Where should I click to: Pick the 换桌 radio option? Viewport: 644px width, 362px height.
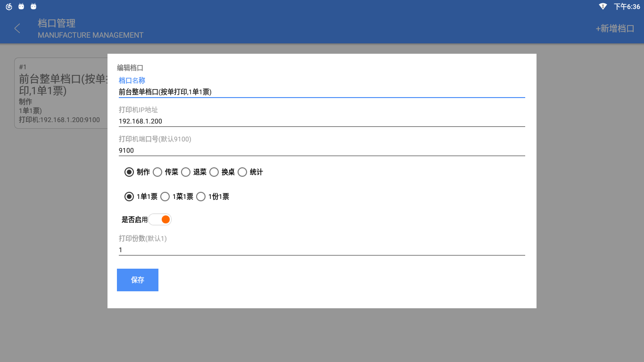pyautogui.click(x=214, y=172)
